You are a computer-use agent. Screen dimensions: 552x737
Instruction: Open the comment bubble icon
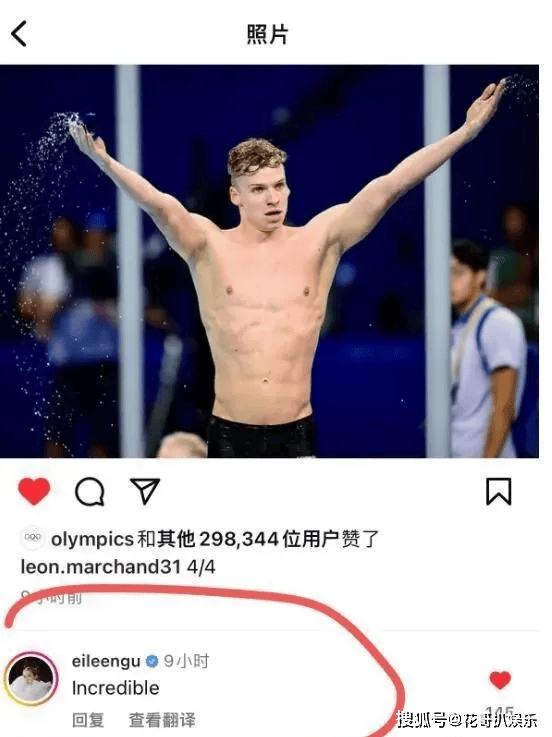pos(89,492)
